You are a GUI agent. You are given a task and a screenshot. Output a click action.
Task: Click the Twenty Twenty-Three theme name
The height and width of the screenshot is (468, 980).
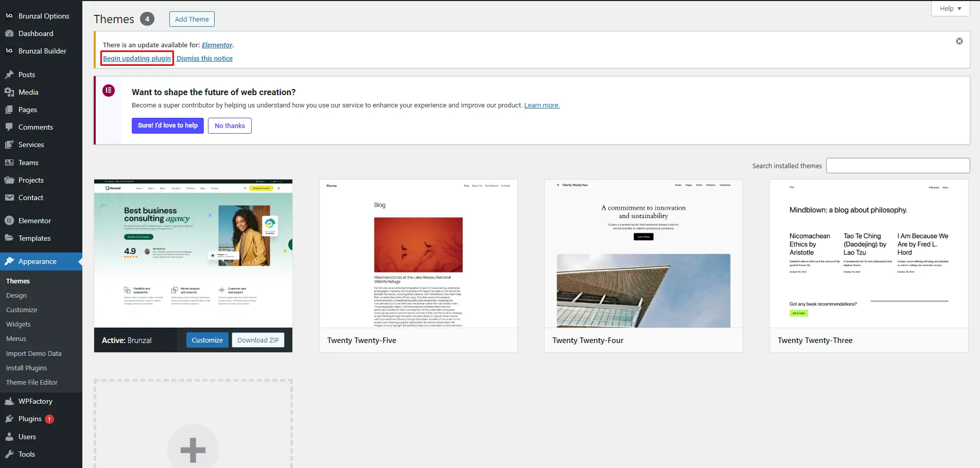[x=815, y=340]
